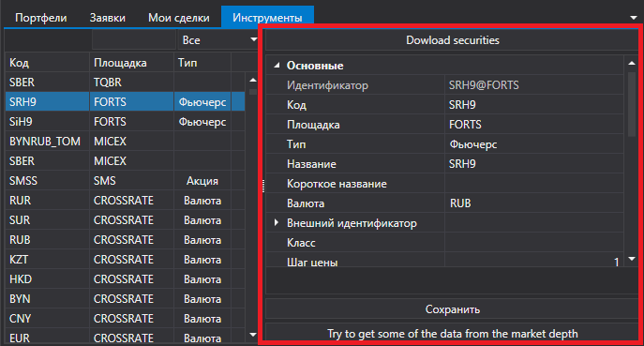Select the BYNRUB_TOM row
This screenshot has width=644, height=346.
tap(126, 142)
